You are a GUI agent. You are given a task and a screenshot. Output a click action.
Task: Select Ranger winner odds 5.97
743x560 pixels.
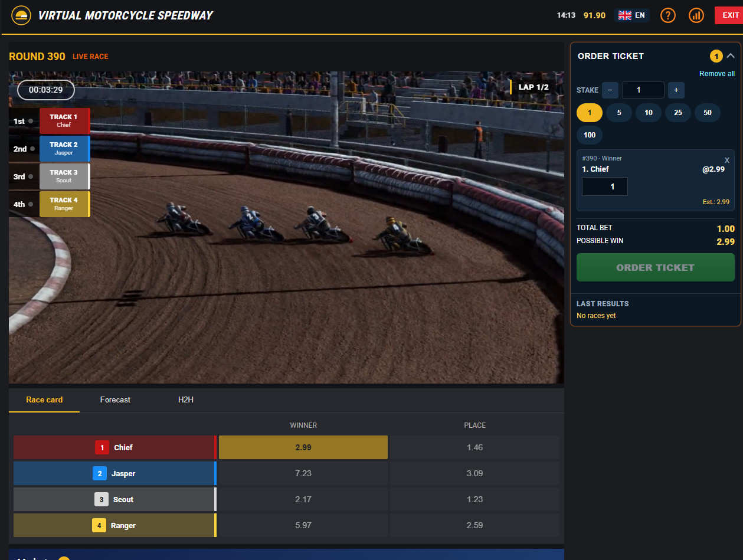303,525
